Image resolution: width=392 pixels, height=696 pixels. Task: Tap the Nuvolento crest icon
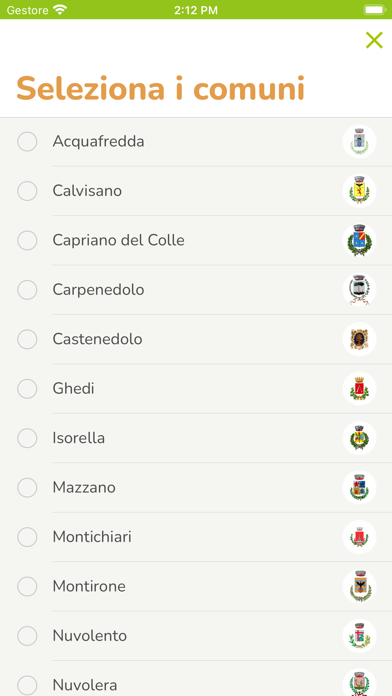click(359, 636)
